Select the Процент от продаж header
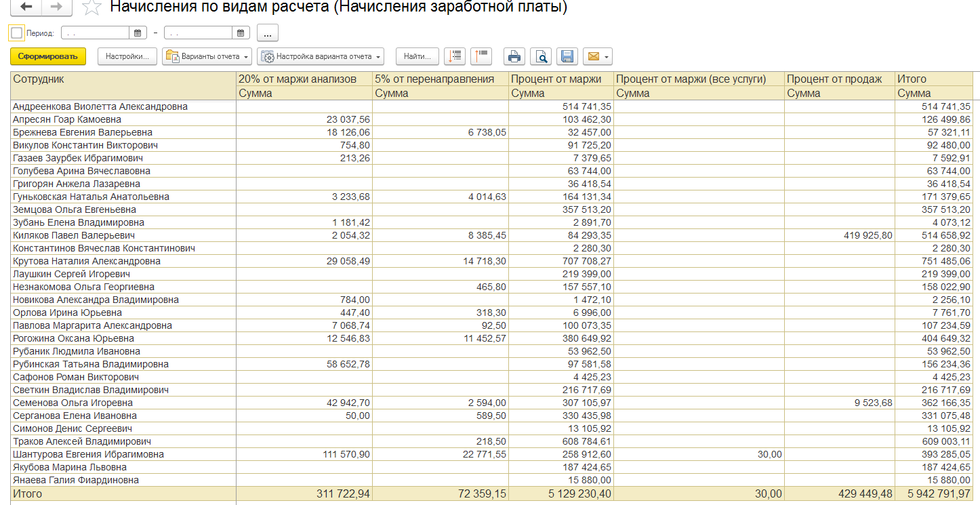Viewport: 980px width, 505px height. tap(840, 79)
